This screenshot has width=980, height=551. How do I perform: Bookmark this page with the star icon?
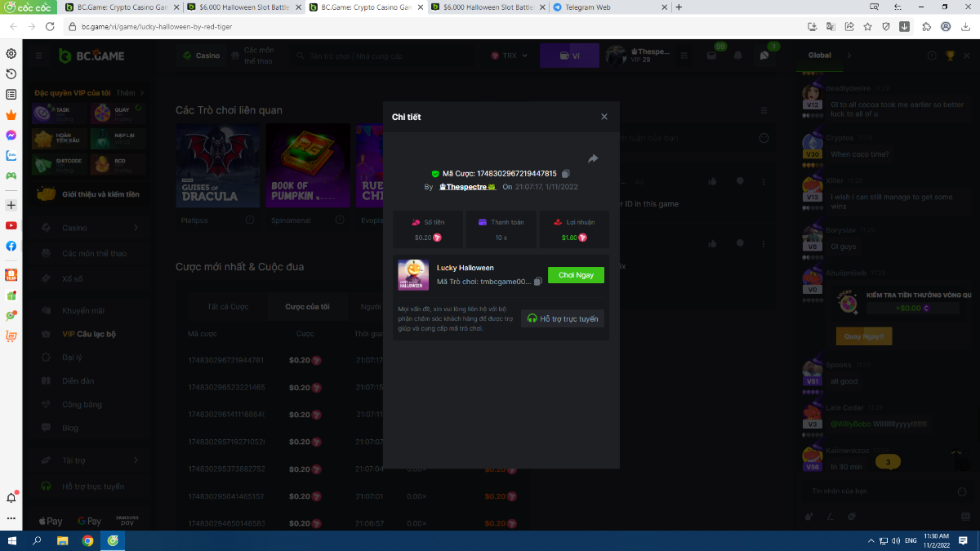point(867,26)
